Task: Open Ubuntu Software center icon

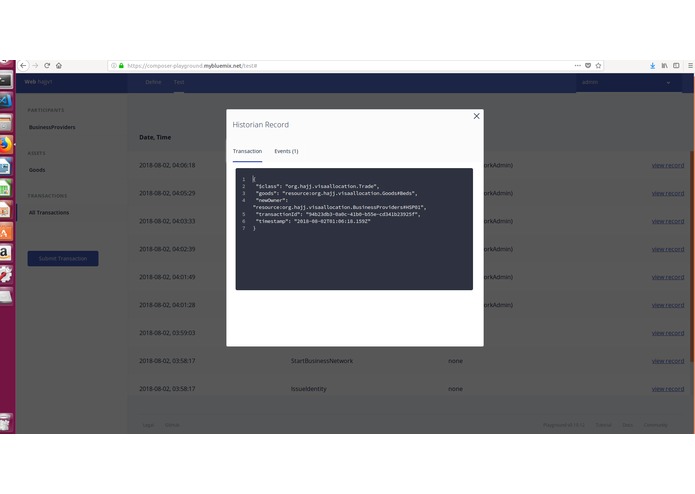Action: [x=6, y=232]
